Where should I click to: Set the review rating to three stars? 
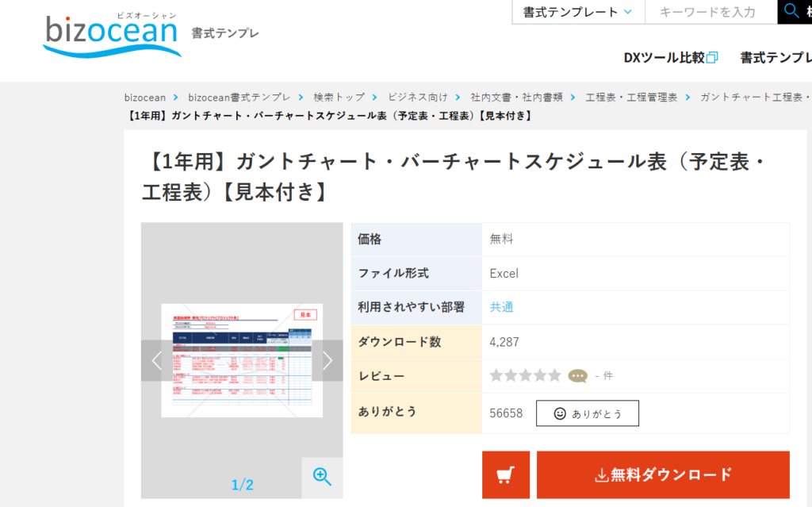pos(525,374)
